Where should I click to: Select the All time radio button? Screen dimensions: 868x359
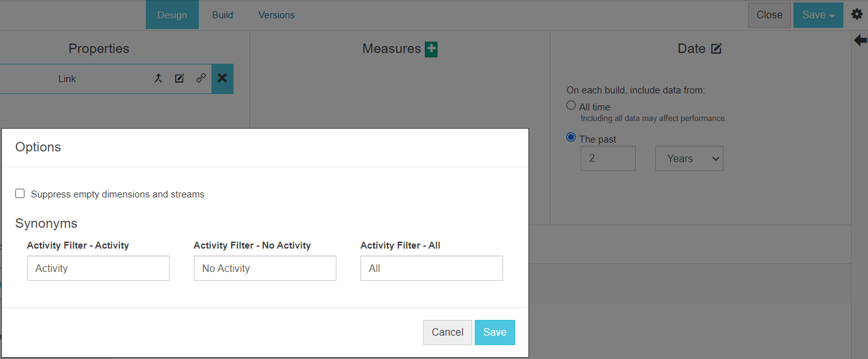point(571,106)
